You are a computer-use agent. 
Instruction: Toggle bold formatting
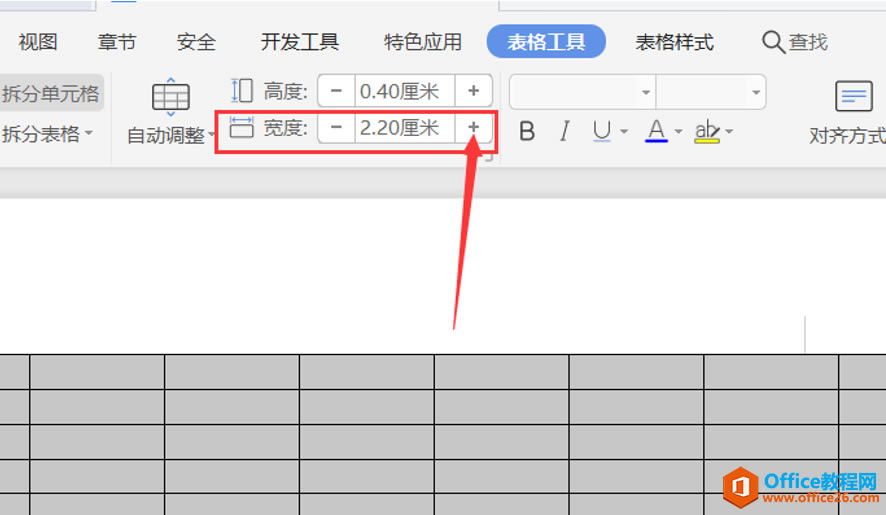pos(527,131)
